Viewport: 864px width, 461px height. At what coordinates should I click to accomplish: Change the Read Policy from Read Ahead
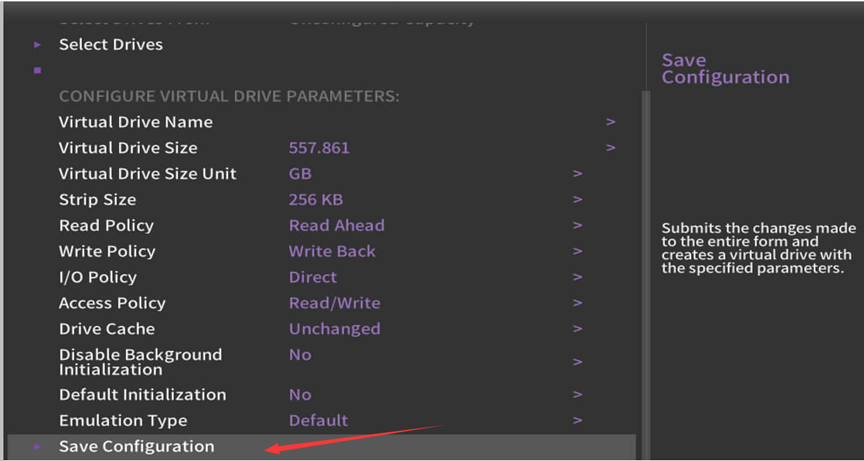click(x=336, y=226)
